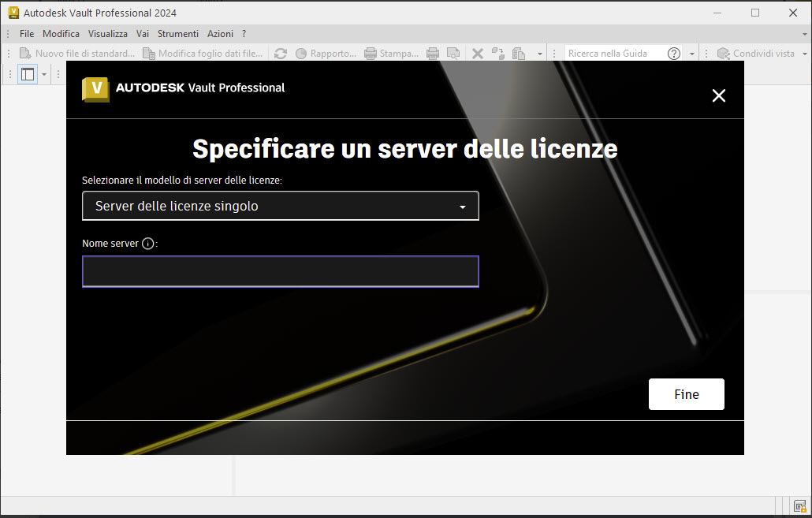The width and height of the screenshot is (812, 518).
Task: Open the Visualizza menu
Action: [x=108, y=34]
